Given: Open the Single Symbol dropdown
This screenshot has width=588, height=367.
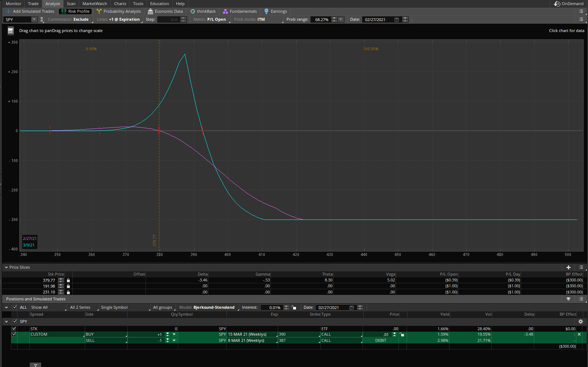Looking at the screenshot, I should [125, 307].
